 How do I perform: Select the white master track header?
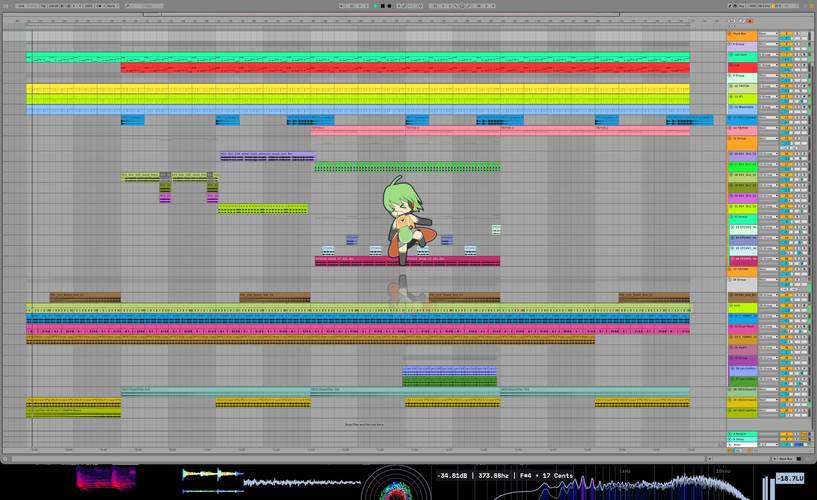click(741, 445)
